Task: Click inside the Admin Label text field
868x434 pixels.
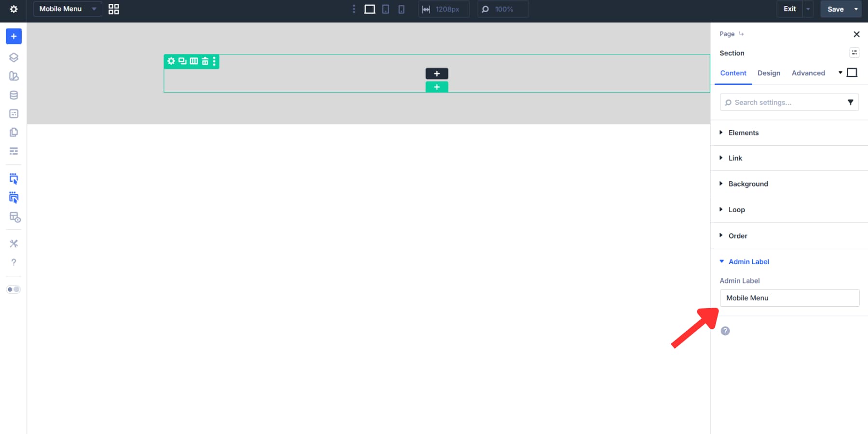Action: point(789,298)
